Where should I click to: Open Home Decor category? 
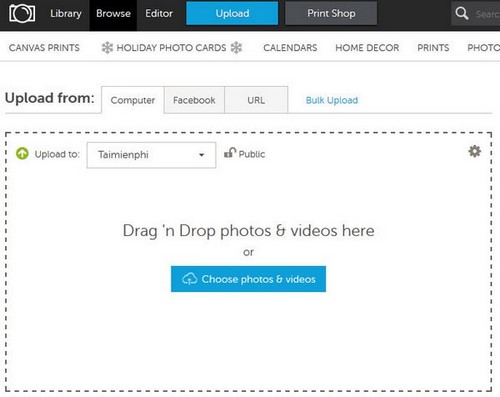tap(367, 48)
